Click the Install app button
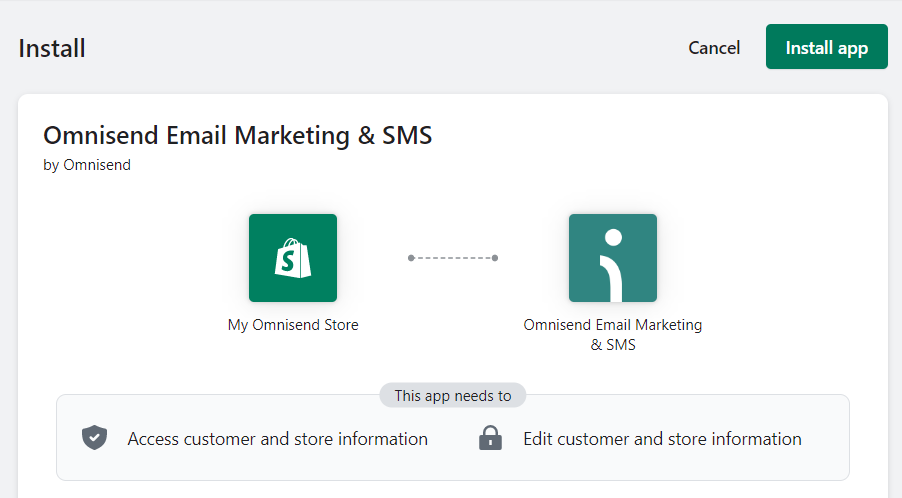The width and height of the screenshot is (902, 498). click(x=827, y=47)
